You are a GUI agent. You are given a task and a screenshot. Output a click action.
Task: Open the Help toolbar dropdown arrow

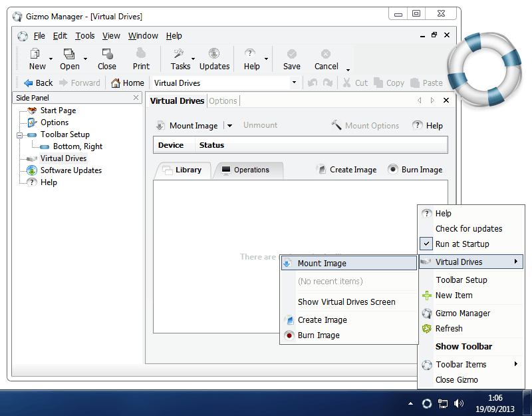(x=267, y=59)
